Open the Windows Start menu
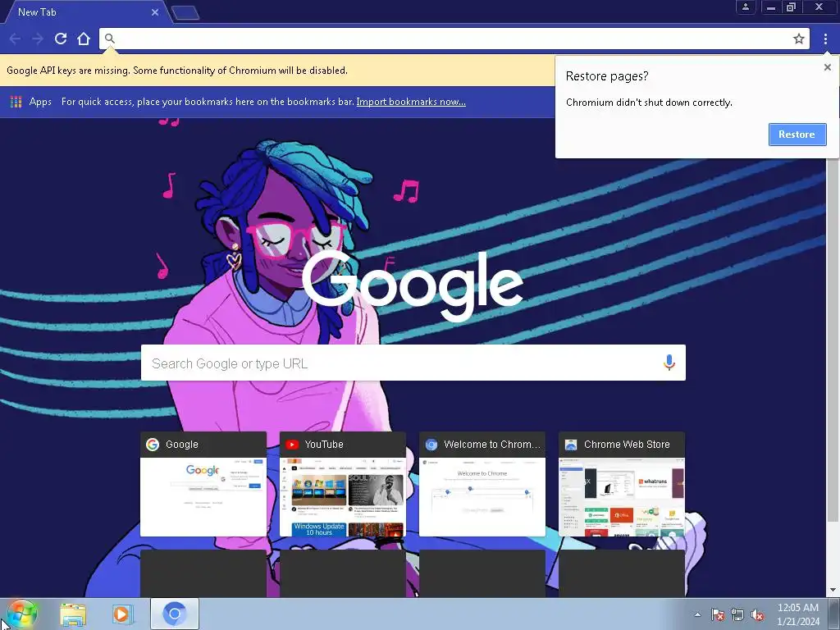 click(x=21, y=614)
